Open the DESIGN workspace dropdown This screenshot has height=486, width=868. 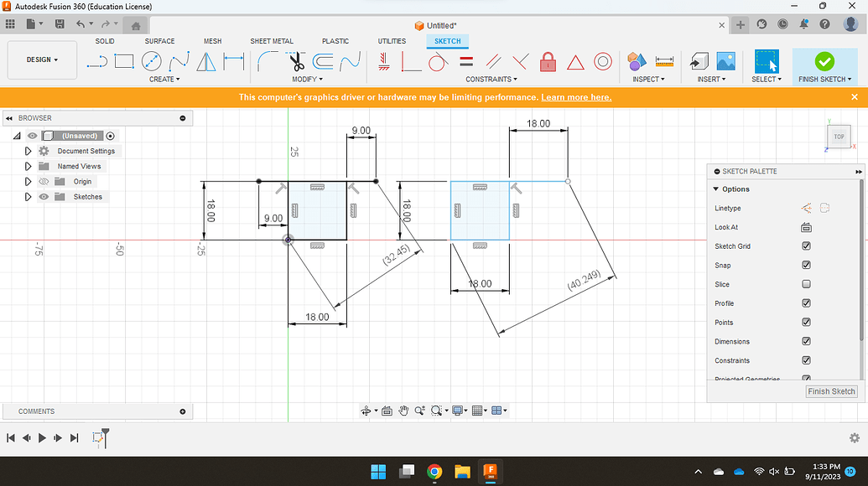point(43,60)
